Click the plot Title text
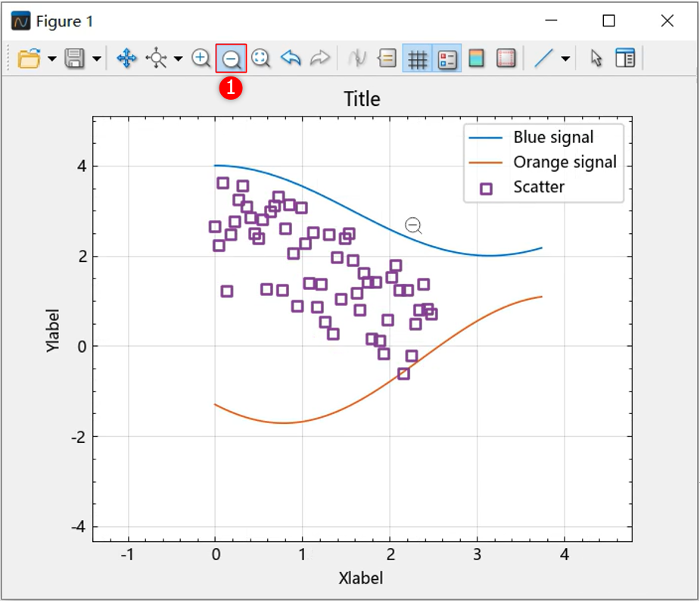The width and height of the screenshot is (700, 601). point(362,99)
